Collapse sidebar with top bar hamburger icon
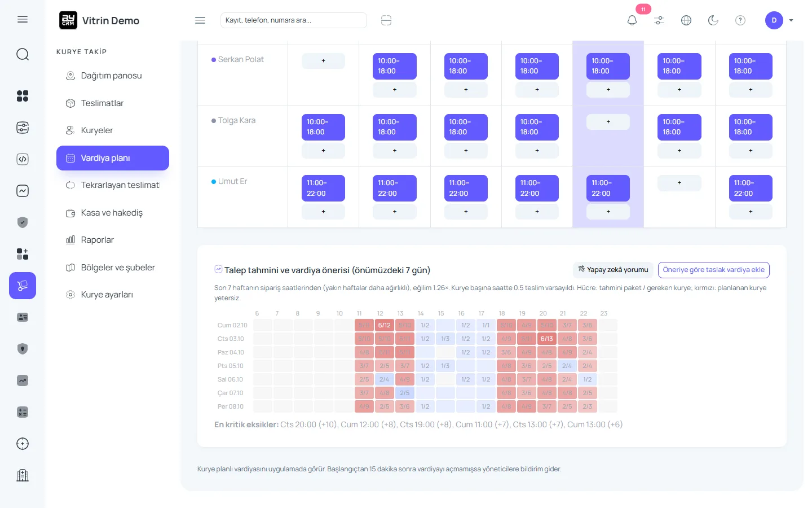 tap(200, 20)
